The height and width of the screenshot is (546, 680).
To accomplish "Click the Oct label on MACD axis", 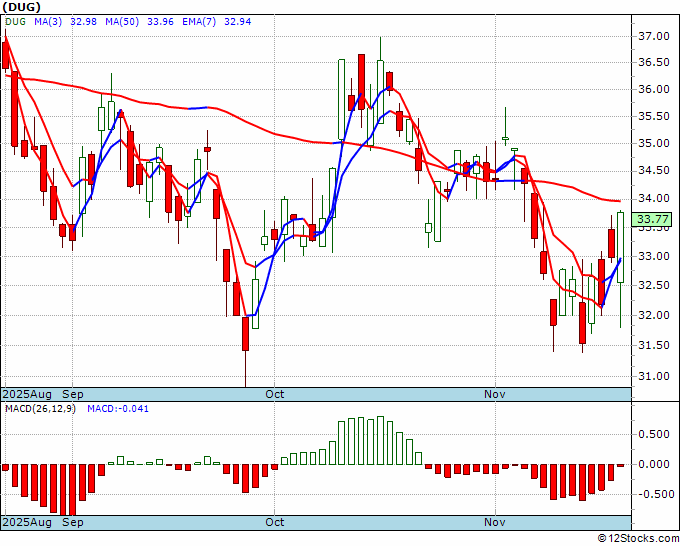I will coord(275,522).
